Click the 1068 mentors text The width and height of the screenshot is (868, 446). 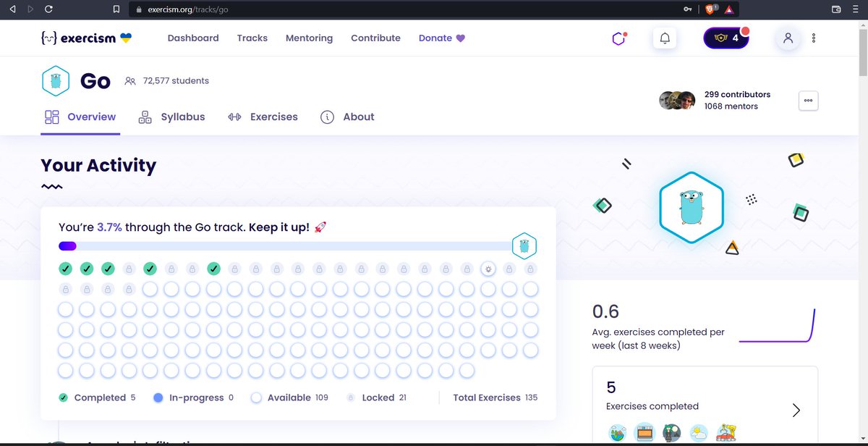point(731,106)
